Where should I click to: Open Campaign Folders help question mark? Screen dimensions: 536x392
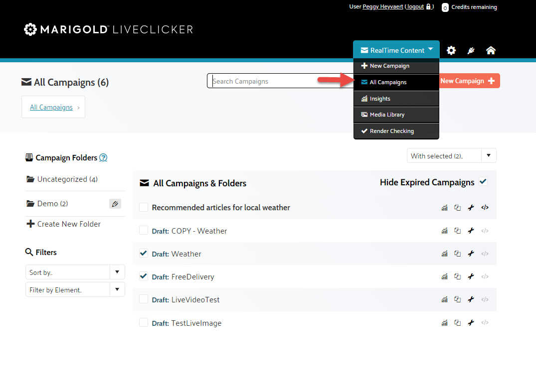103,158
